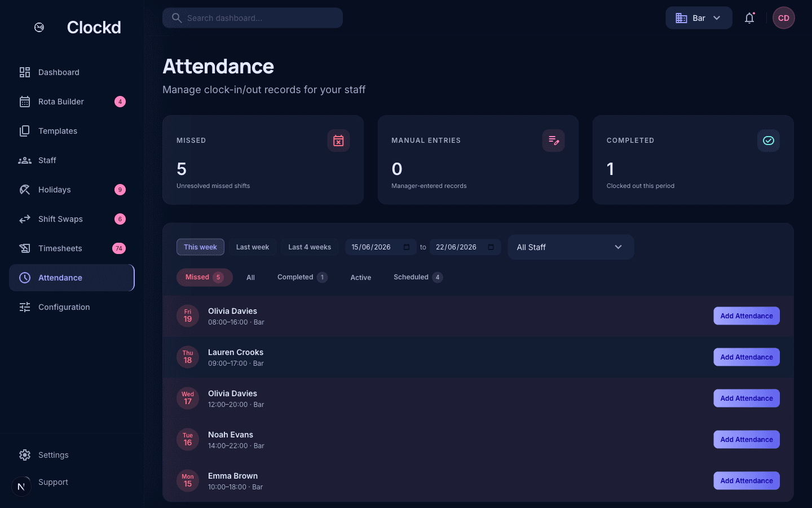
Task: Open the Bar location dropdown
Action: (699, 18)
